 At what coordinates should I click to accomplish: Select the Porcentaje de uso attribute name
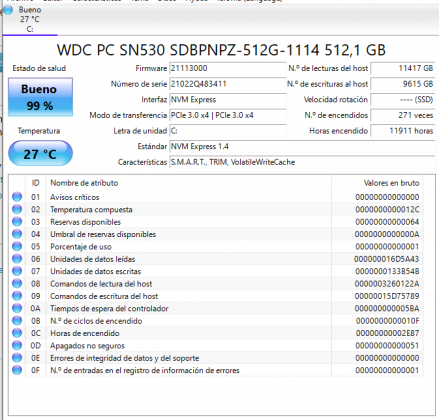81,247
